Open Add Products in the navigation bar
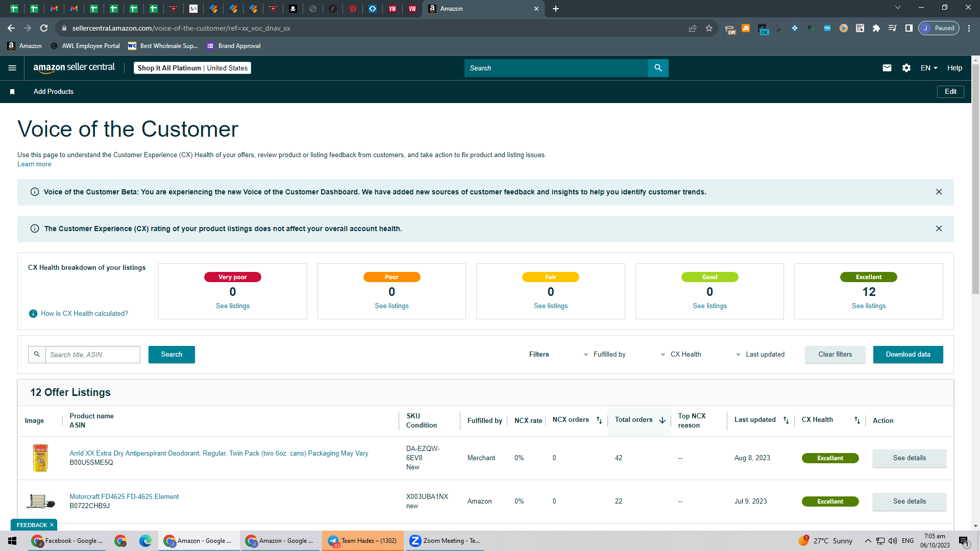 pos(54,92)
